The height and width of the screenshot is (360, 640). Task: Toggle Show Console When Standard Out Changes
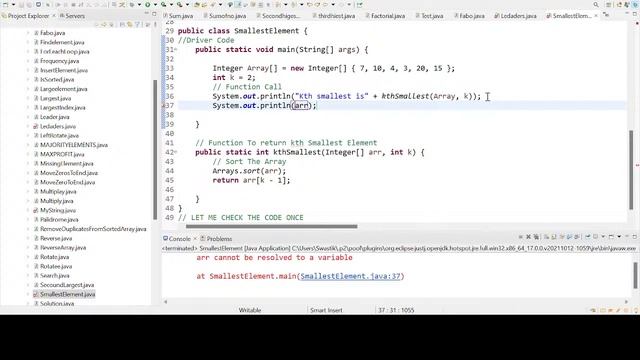click(569, 237)
